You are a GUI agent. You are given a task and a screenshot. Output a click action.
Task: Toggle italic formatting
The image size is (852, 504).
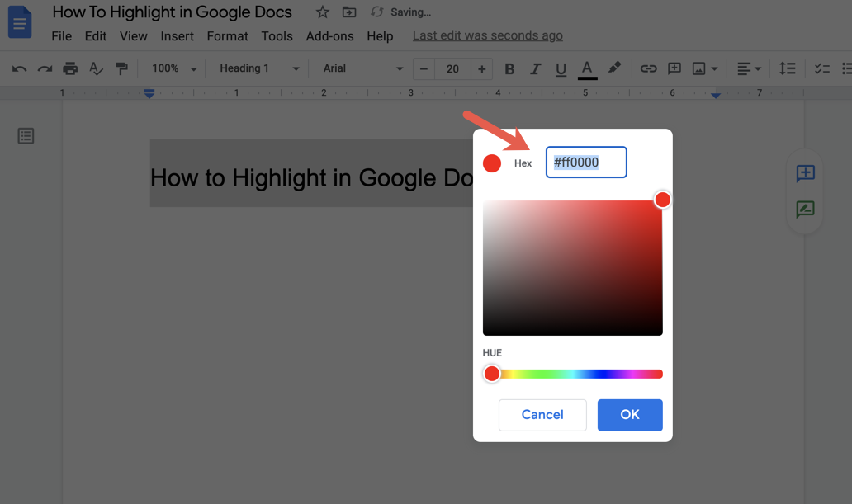coord(535,68)
